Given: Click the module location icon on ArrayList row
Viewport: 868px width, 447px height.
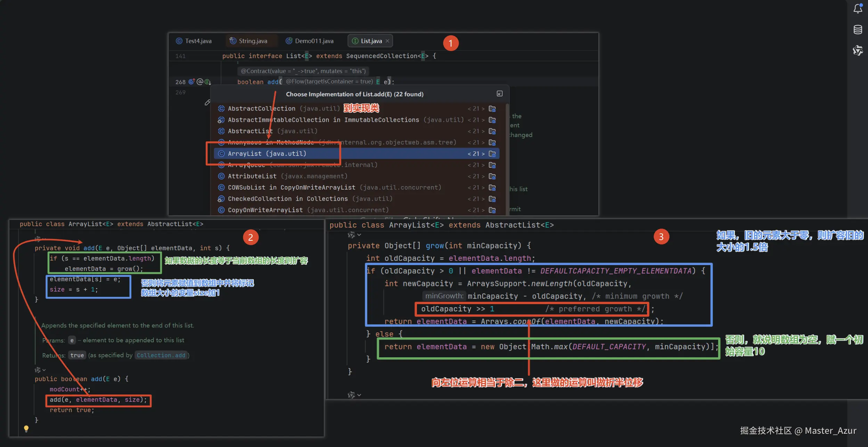Looking at the screenshot, I should pos(492,154).
